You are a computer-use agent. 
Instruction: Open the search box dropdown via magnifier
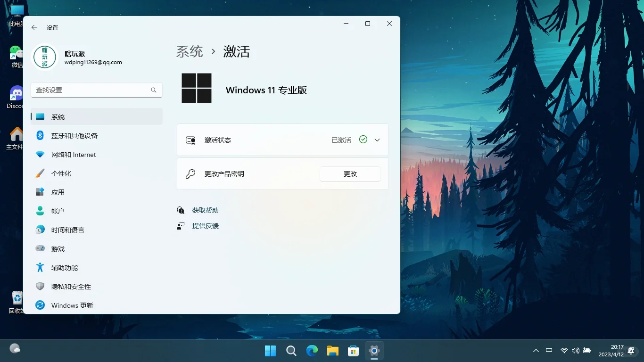pos(154,90)
